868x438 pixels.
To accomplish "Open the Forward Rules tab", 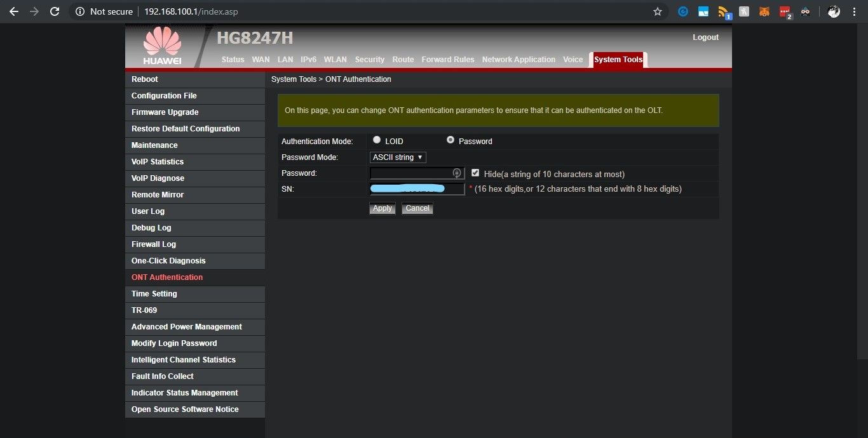I will point(447,60).
